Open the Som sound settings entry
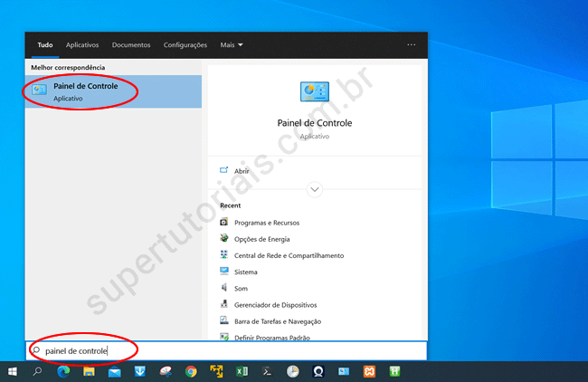Screen dimensions: 588x382 tap(241, 288)
